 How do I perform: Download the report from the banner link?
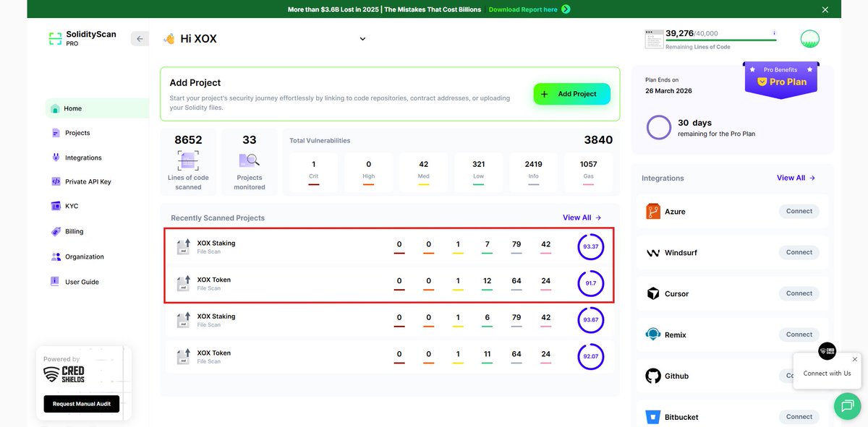[529, 9]
